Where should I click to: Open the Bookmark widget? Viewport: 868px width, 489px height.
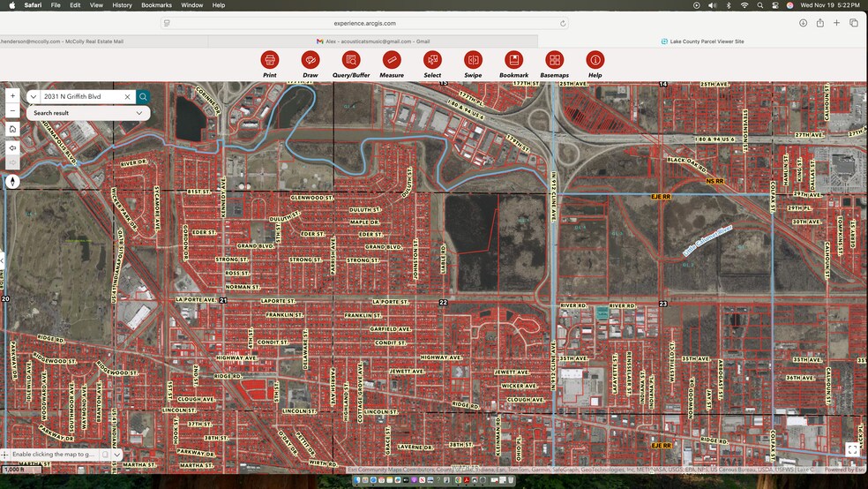tap(513, 60)
